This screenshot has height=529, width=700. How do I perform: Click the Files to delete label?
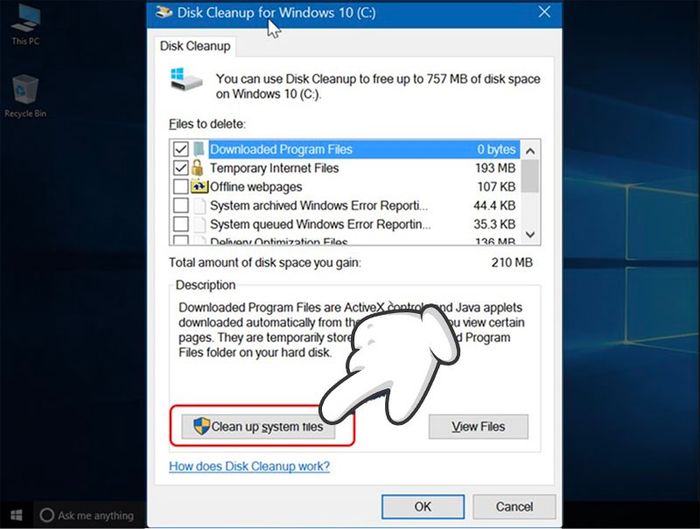[207, 124]
